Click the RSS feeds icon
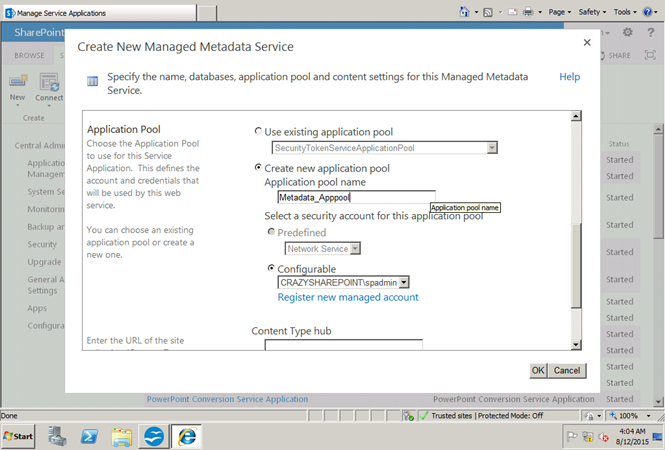Screen dimensions: 665x450 [488, 12]
